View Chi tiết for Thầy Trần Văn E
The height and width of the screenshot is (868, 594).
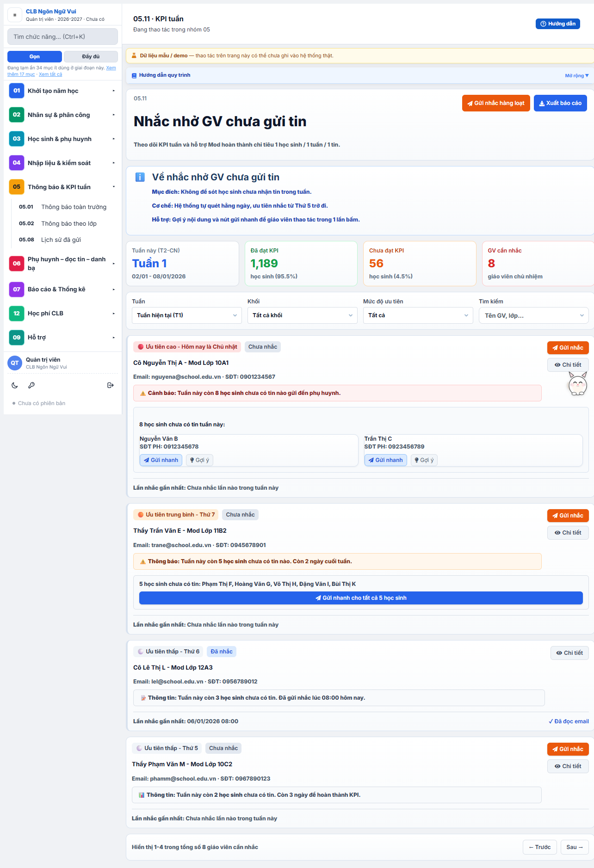(x=568, y=533)
